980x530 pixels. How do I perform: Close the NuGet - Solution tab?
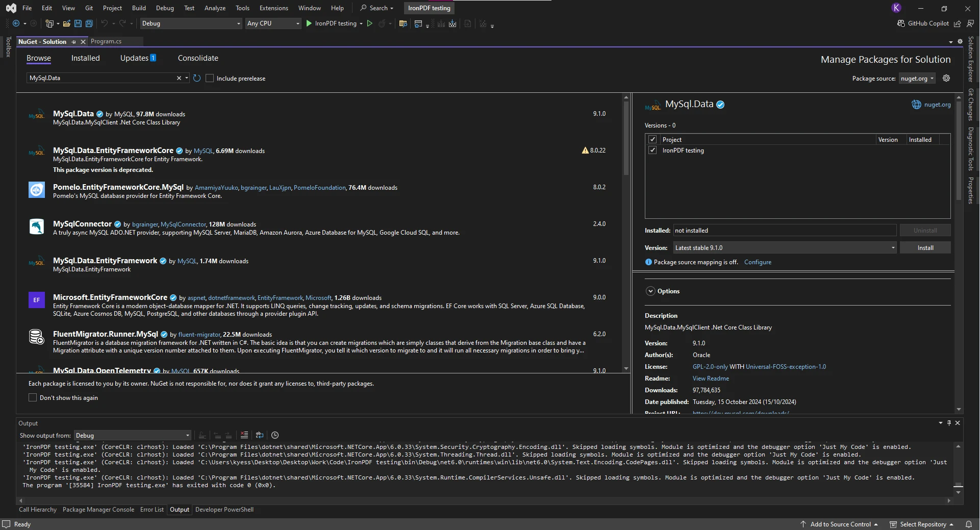tap(83, 42)
